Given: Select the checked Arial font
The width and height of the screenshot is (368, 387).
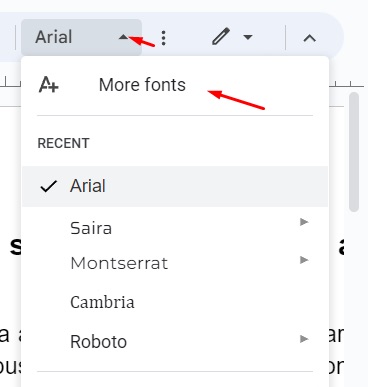Looking at the screenshot, I should click(x=175, y=186).
